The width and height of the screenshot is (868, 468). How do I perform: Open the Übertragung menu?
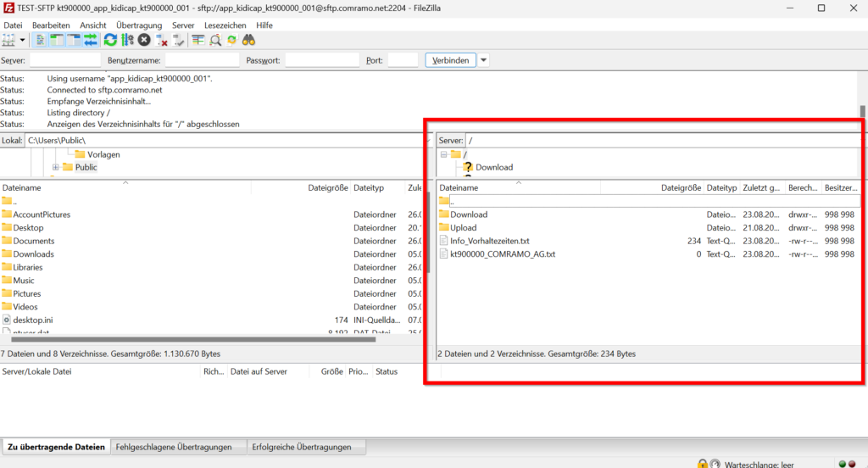point(139,25)
